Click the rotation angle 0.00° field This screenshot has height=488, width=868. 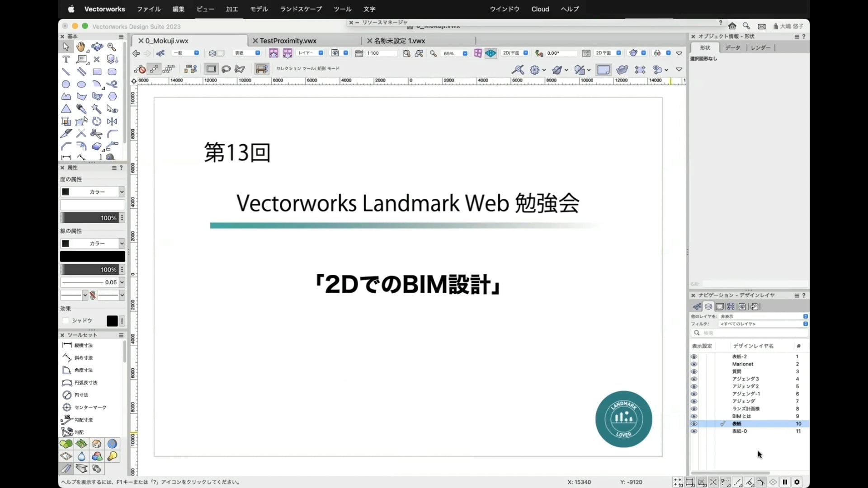click(561, 53)
